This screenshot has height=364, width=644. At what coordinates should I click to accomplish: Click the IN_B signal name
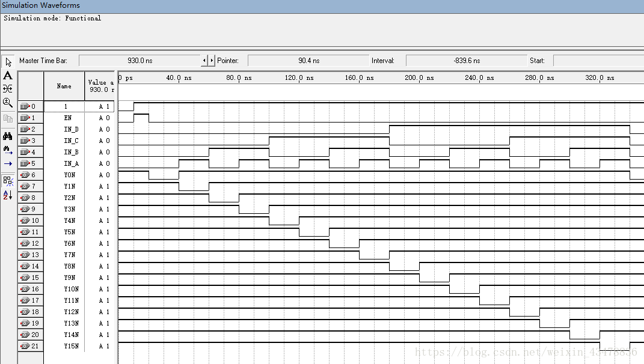tap(71, 152)
